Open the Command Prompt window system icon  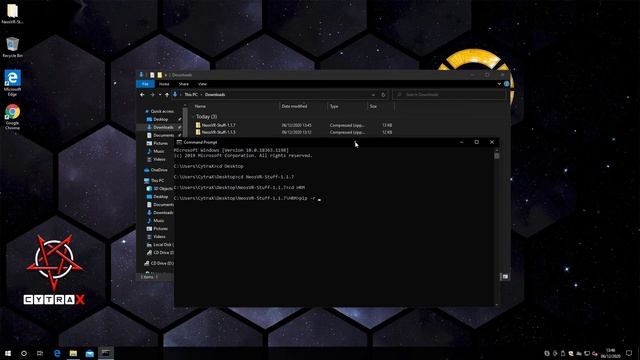point(179,142)
